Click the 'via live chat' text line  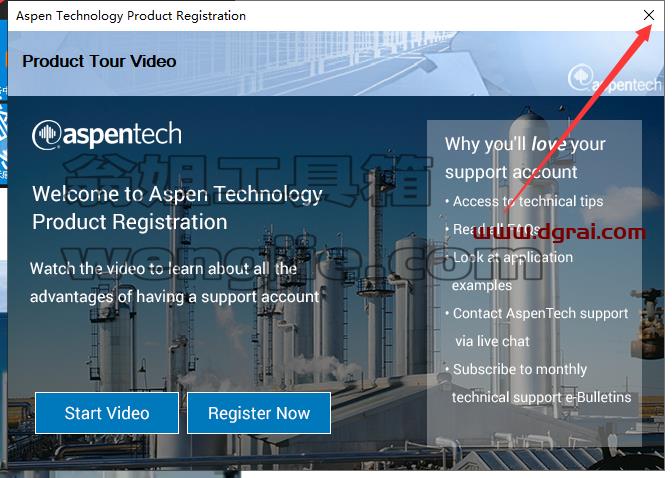pyautogui.click(x=492, y=341)
